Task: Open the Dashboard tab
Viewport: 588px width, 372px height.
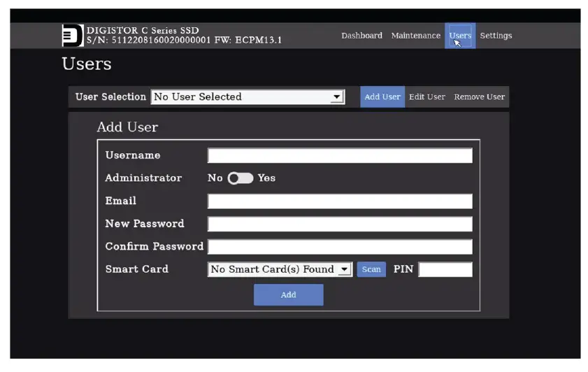Action: pos(361,36)
